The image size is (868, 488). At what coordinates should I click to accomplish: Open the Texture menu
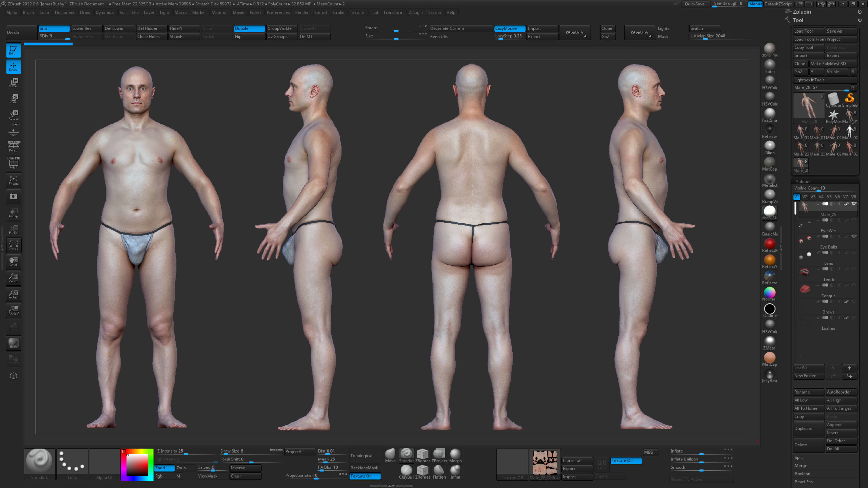click(x=357, y=12)
